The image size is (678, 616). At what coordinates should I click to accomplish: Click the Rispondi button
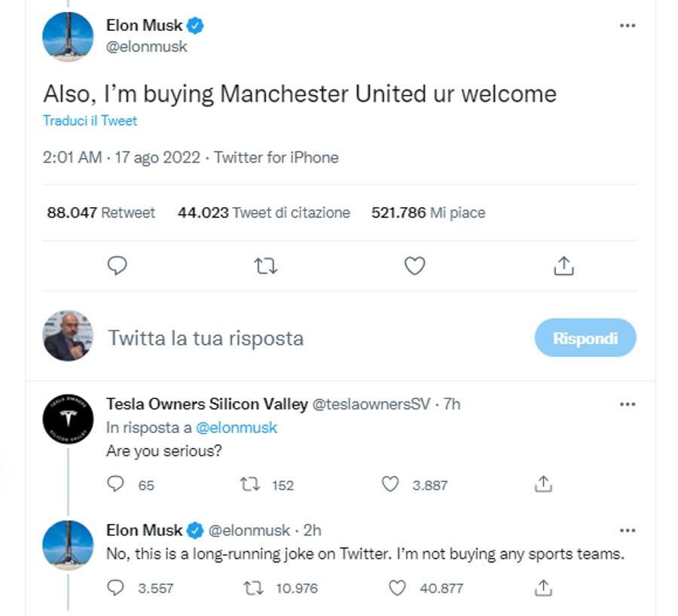tap(585, 337)
